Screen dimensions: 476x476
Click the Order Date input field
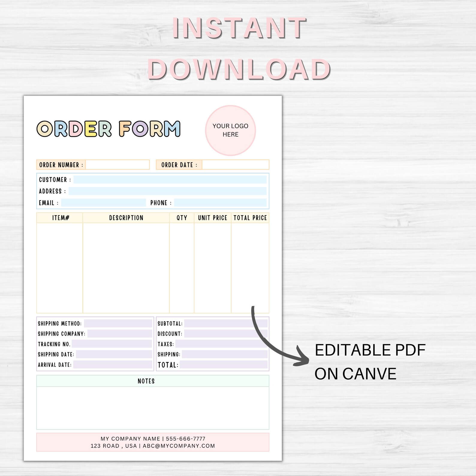235,165
